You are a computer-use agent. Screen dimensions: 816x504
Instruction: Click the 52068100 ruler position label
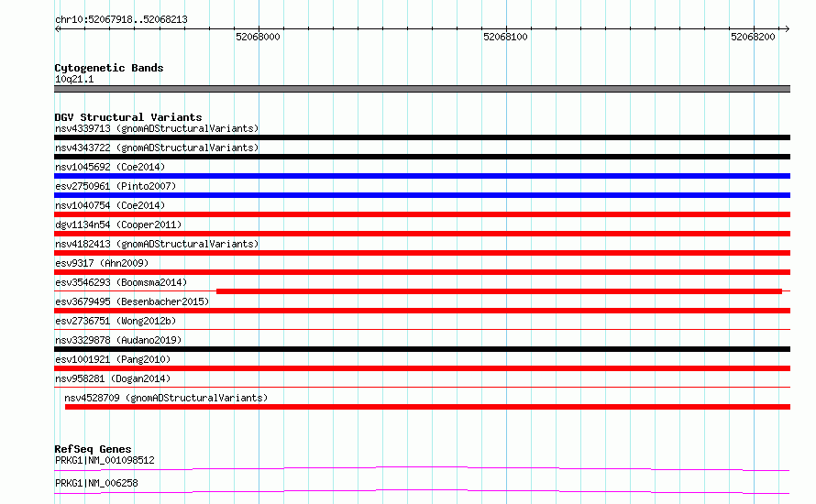tap(505, 37)
